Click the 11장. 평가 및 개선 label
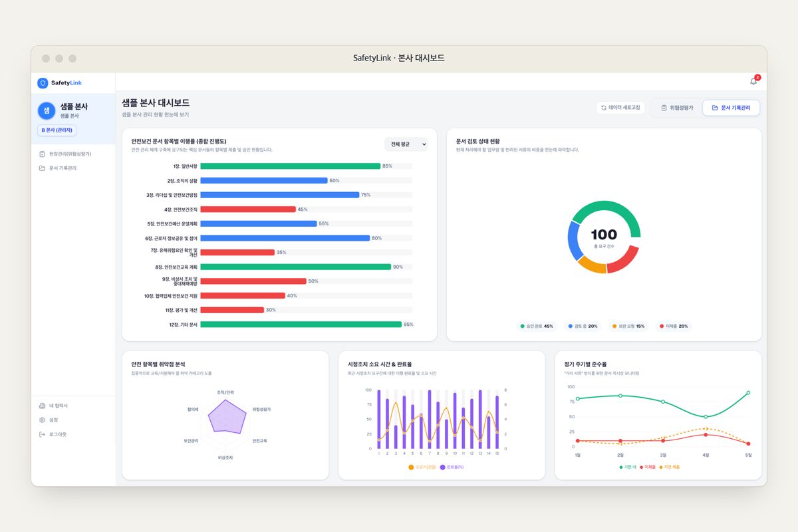 pos(182,310)
